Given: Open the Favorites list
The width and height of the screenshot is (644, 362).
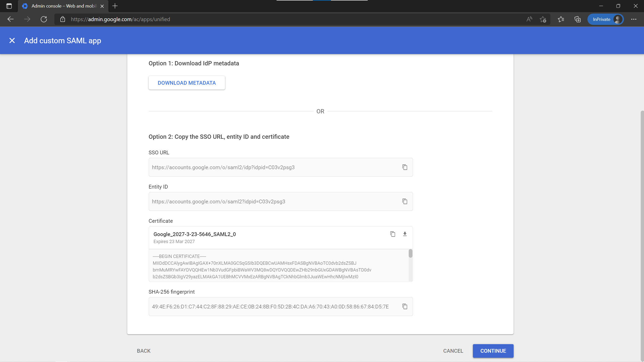Looking at the screenshot, I should (561, 19).
